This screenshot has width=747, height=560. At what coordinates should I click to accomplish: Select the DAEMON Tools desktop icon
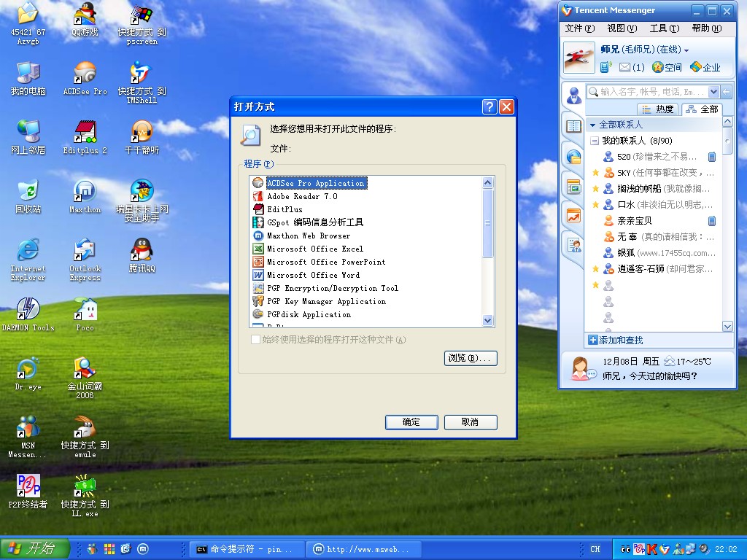click(28, 309)
